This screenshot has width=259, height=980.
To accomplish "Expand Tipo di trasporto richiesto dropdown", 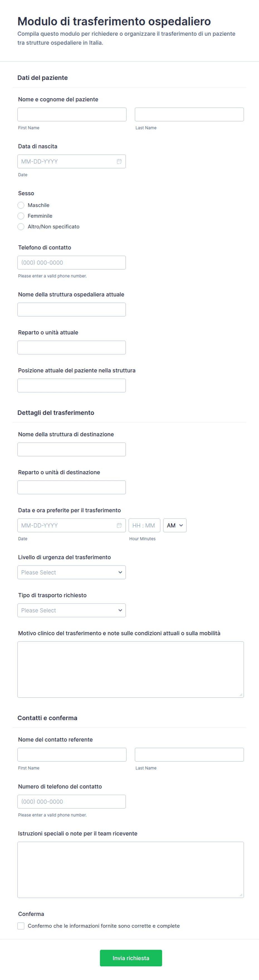I will pos(72,610).
